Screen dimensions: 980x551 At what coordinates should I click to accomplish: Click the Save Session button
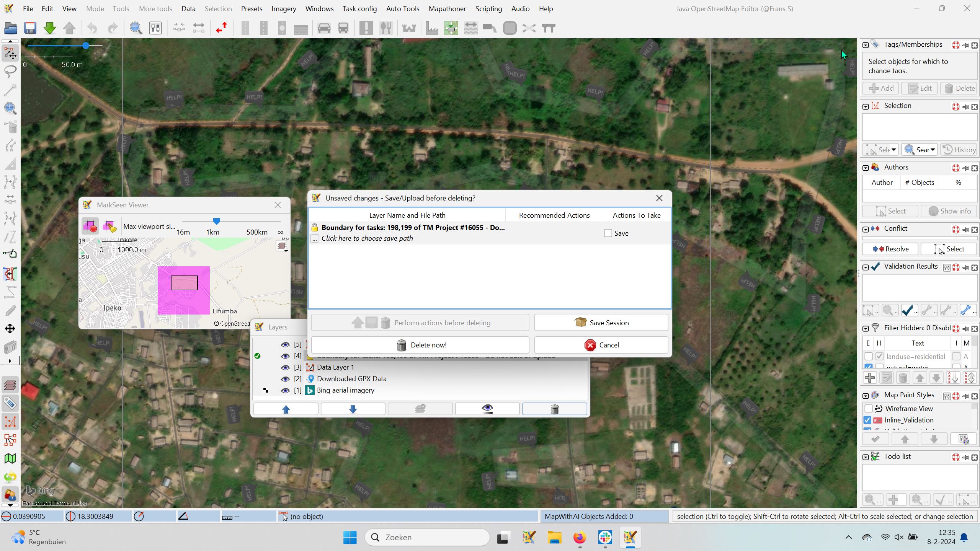point(601,323)
